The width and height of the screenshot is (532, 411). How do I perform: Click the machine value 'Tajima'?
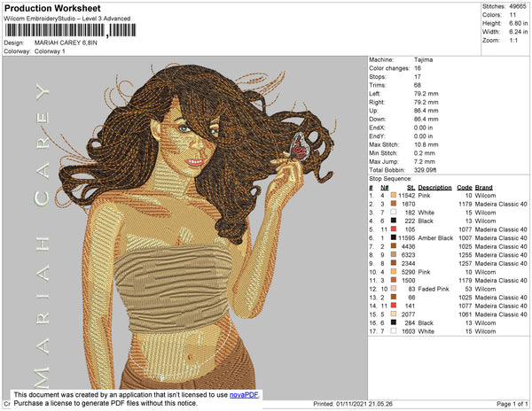click(423, 59)
